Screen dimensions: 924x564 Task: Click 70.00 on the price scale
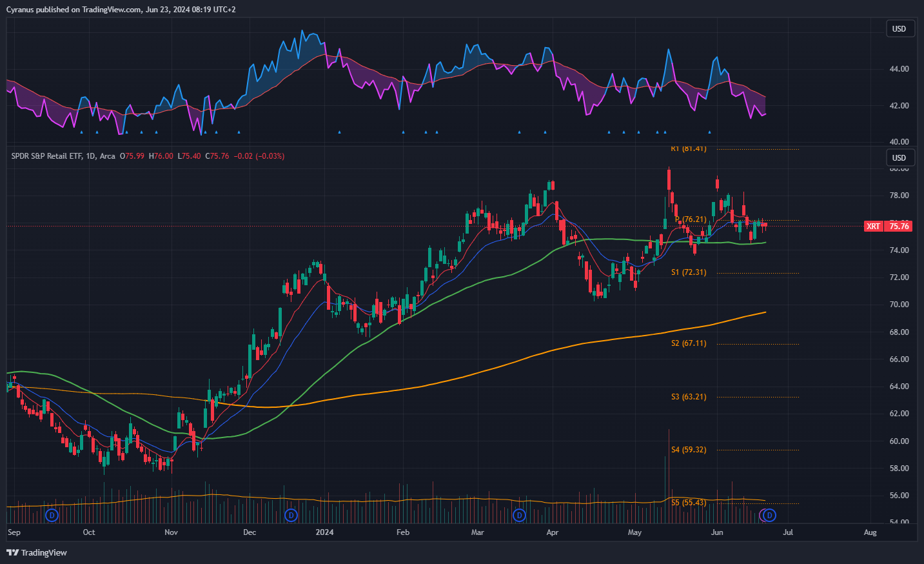coord(899,305)
